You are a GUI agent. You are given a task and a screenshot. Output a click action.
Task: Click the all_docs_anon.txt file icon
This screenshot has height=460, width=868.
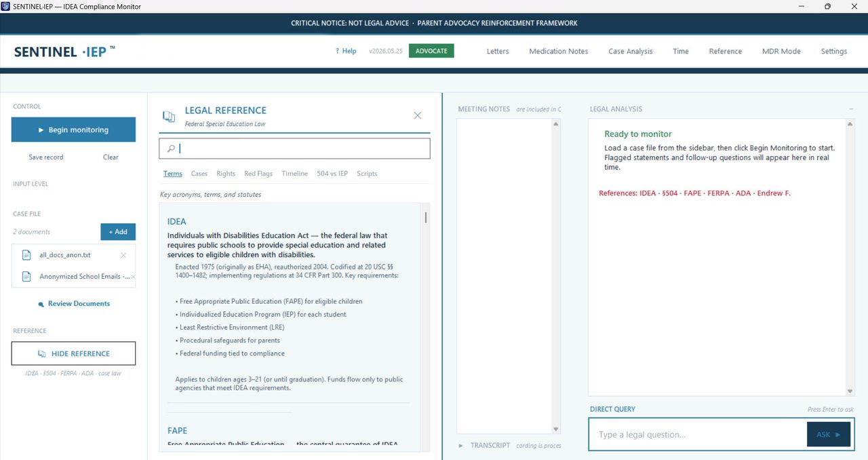click(26, 255)
